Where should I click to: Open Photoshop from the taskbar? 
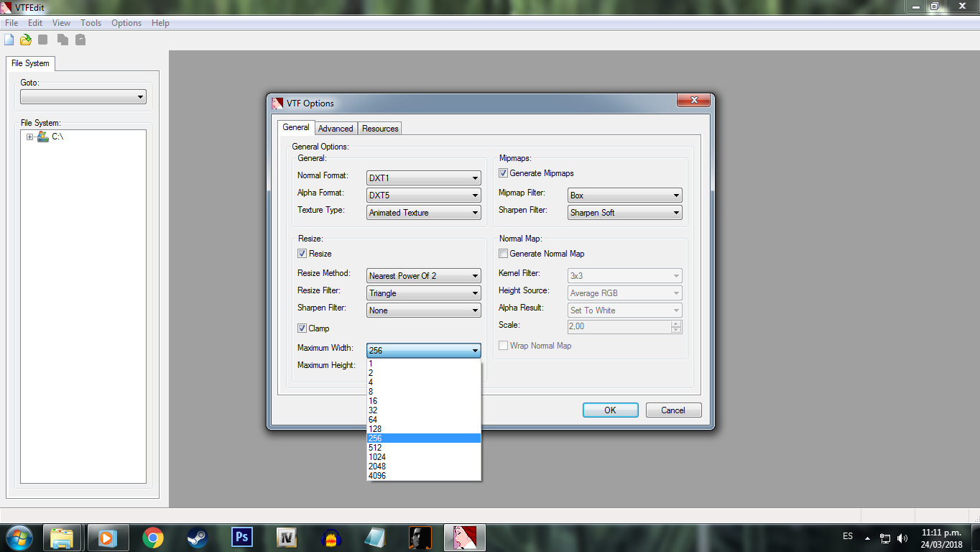pos(242,538)
